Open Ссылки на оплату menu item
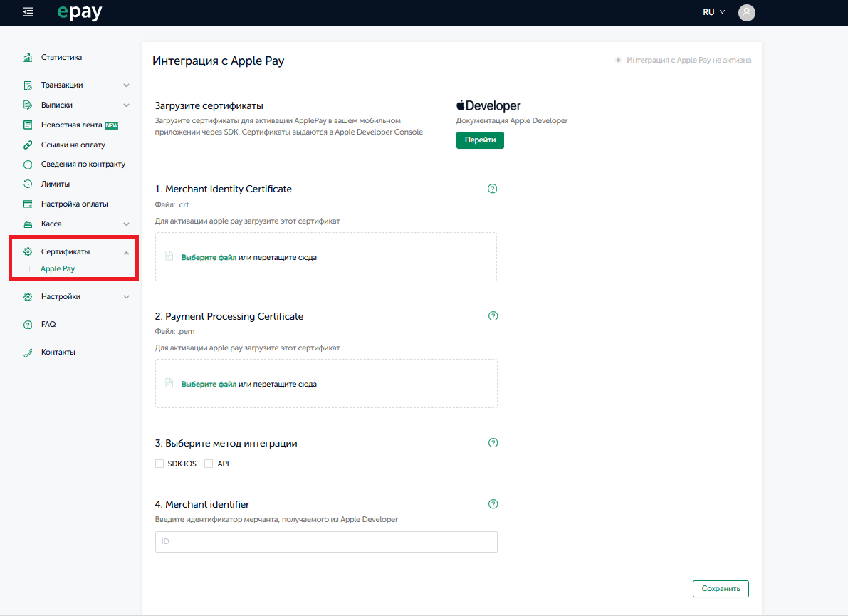 coord(73,145)
